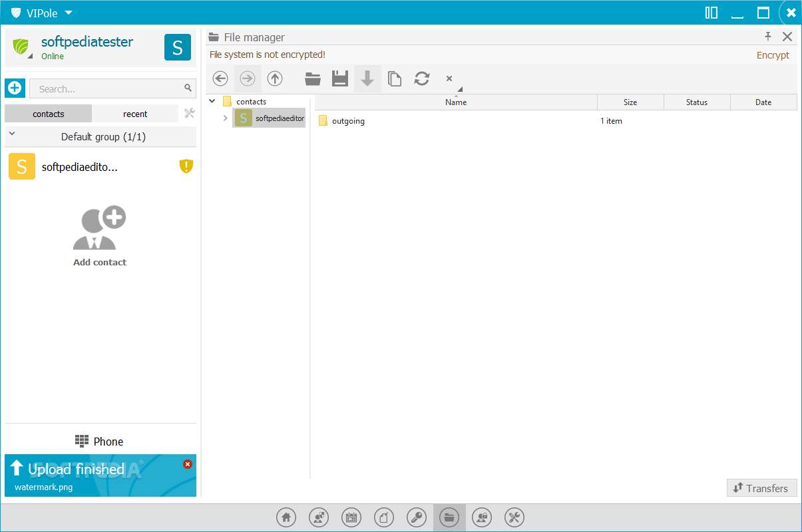This screenshot has height=532, width=802.
Task: Open the notes icon in bottom bar
Action: [384, 517]
